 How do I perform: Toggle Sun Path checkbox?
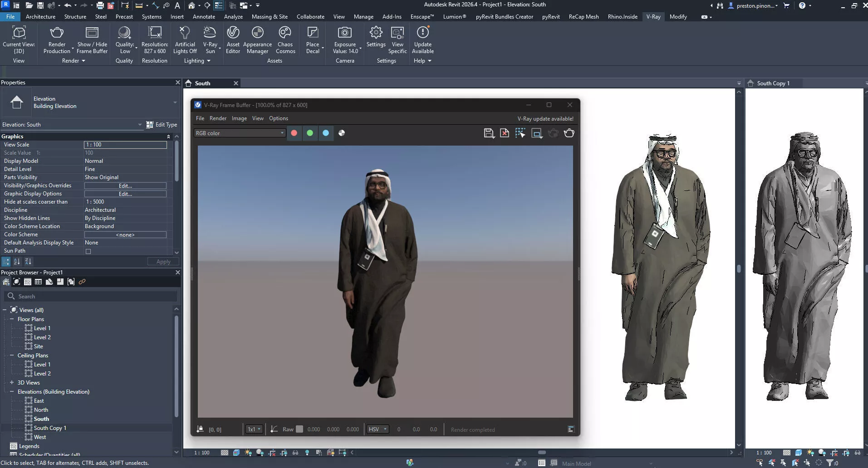point(88,251)
